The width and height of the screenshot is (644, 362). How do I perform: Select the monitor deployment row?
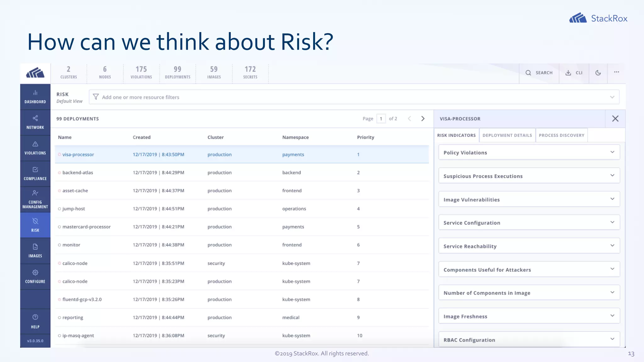coord(242,245)
